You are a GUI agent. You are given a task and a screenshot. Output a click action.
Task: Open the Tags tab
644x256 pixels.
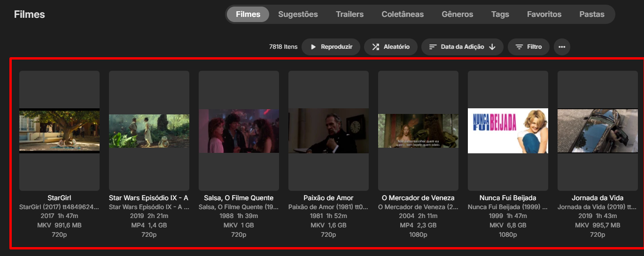[x=500, y=14]
